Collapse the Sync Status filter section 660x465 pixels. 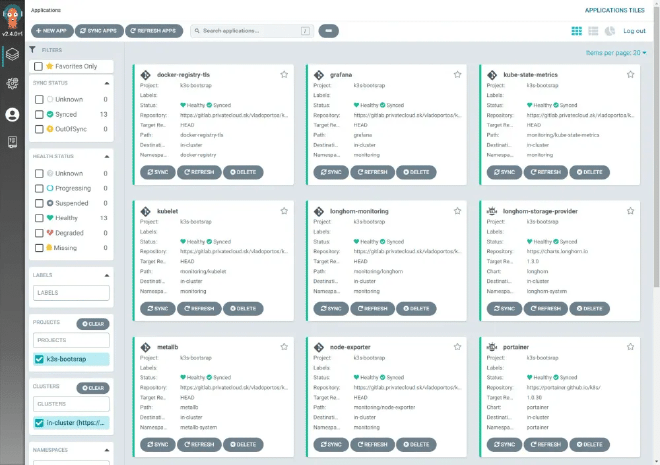pos(106,83)
